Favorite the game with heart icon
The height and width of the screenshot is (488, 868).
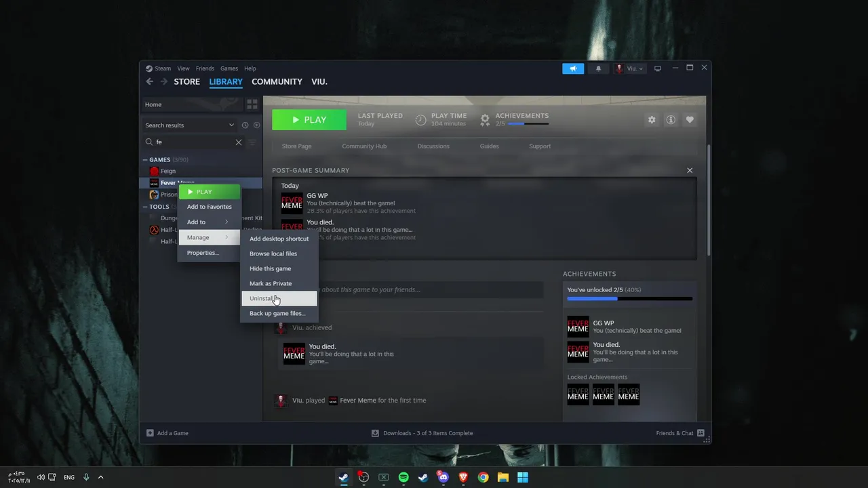pyautogui.click(x=690, y=120)
